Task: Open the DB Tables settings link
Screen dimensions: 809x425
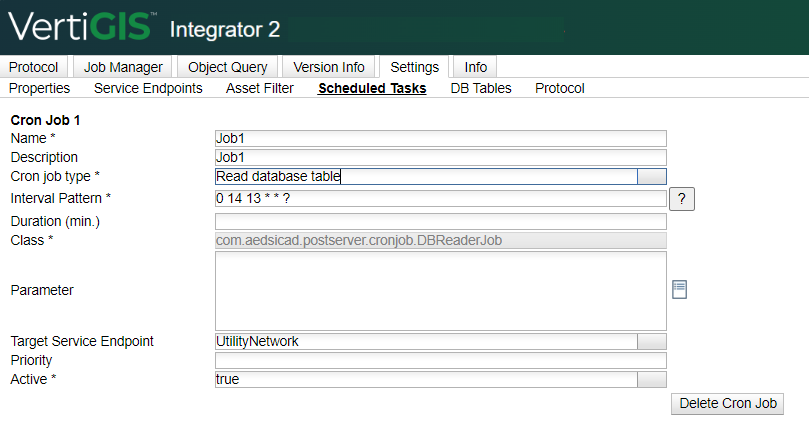Action: pyautogui.click(x=481, y=88)
